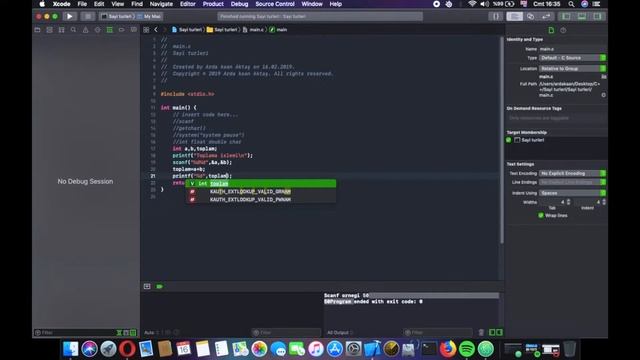Toggle breakpoints activation green icon
The image size is (640, 360).
click(x=160, y=287)
